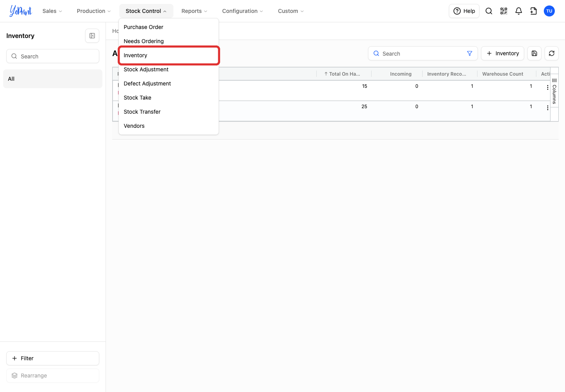This screenshot has height=392, width=565.
Task: Expand the Production dropdown menu
Action: [94, 11]
